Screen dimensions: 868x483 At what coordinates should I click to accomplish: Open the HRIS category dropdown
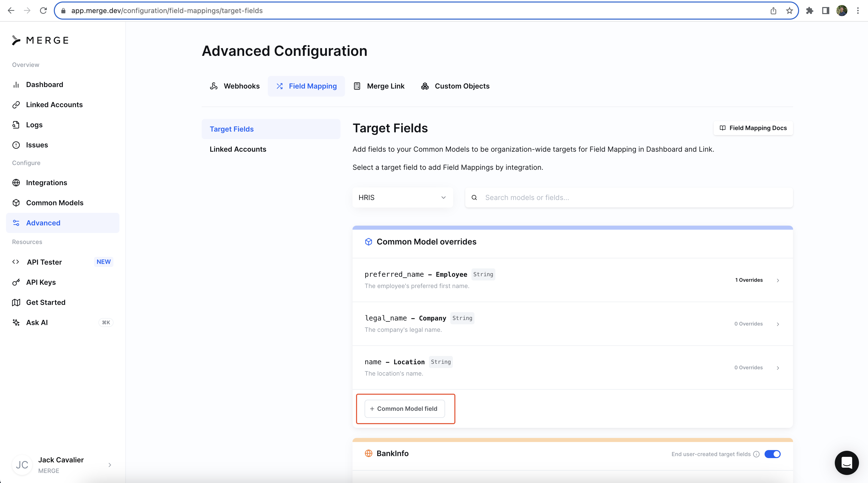pyautogui.click(x=402, y=197)
